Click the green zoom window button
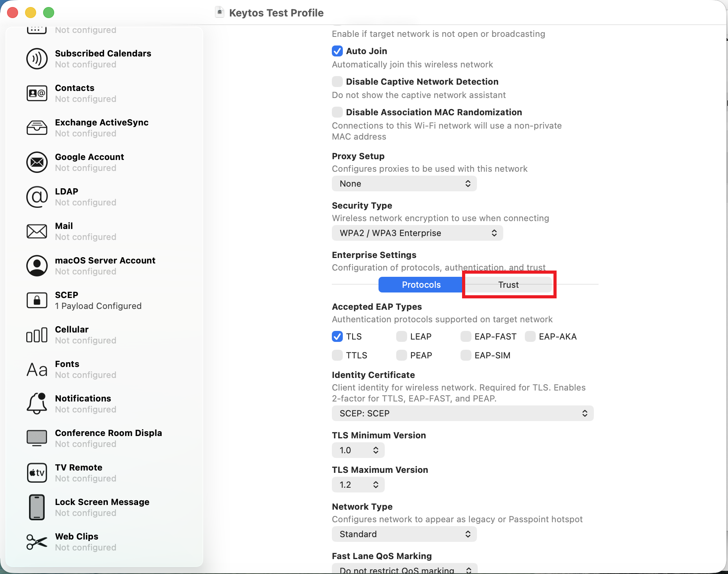Image resolution: width=728 pixels, height=574 pixels. [49, 13]
